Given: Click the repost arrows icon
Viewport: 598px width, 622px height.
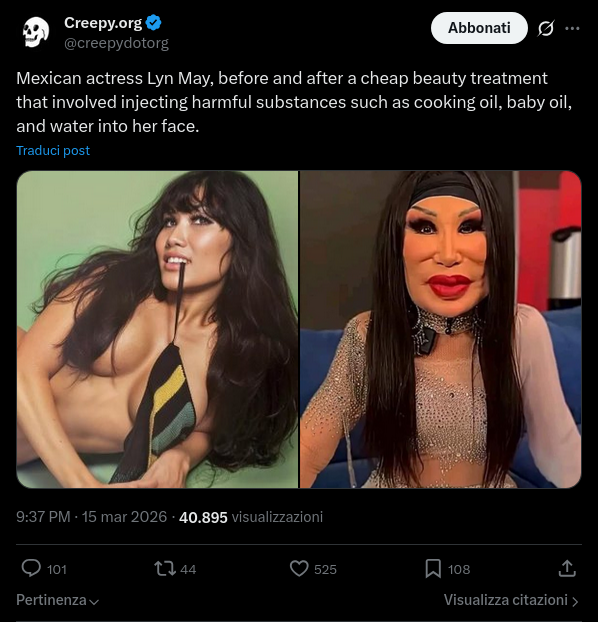Looking at the screenshot, I should [x=165, y=568].
